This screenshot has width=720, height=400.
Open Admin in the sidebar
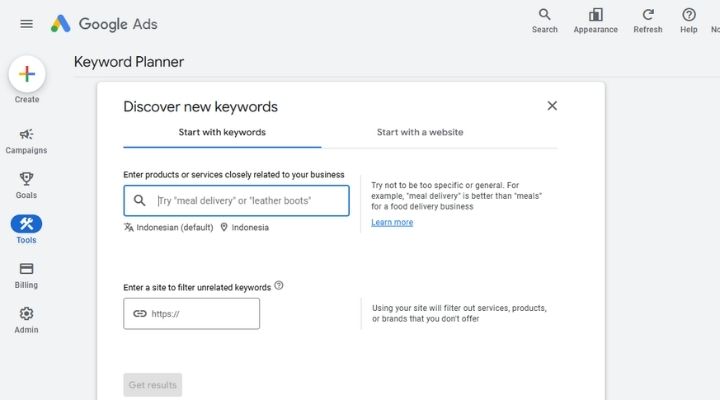(26, 320)
